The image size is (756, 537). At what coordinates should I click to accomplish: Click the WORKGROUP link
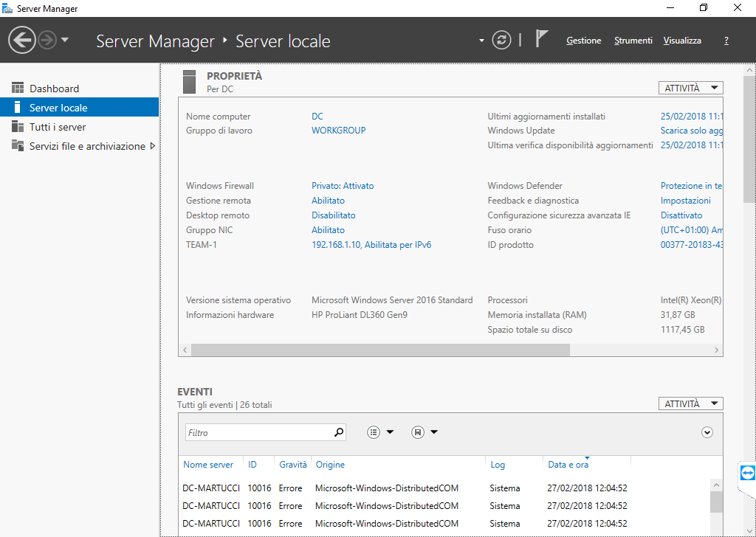(x=338, y=131)
